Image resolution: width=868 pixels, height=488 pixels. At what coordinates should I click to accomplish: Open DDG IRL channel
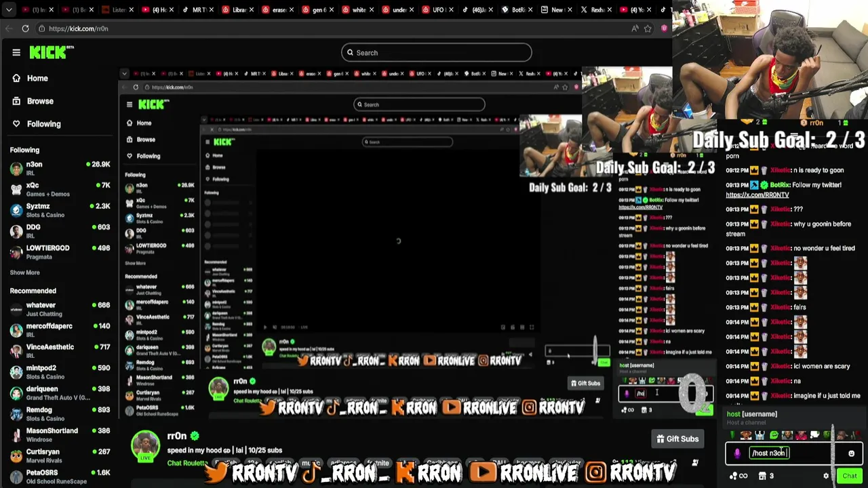pyautogui.click(x=60, y=231)
